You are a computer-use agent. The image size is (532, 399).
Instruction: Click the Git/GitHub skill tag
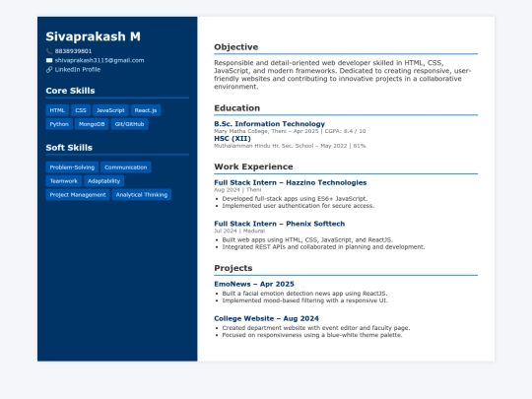129,124
